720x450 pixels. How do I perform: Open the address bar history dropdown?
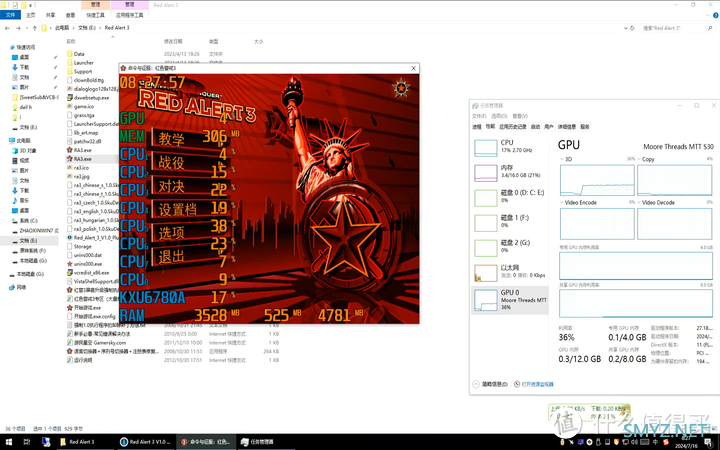[625, 28]
